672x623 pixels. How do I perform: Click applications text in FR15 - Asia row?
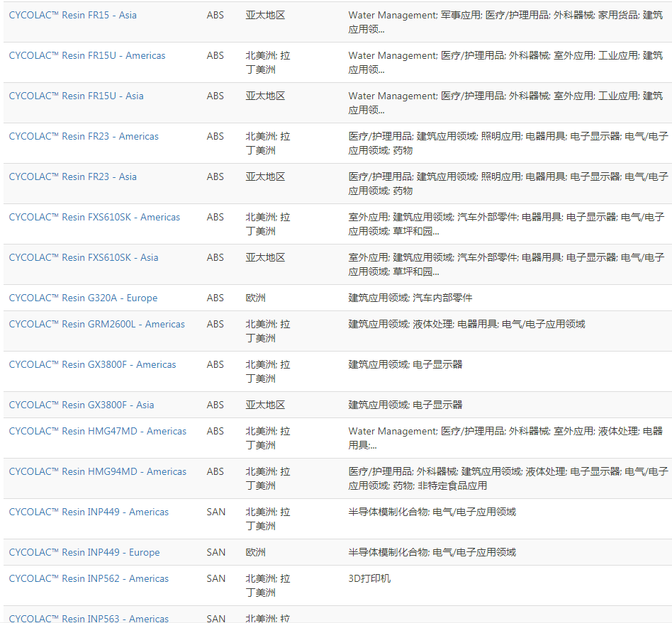point(505,22)
